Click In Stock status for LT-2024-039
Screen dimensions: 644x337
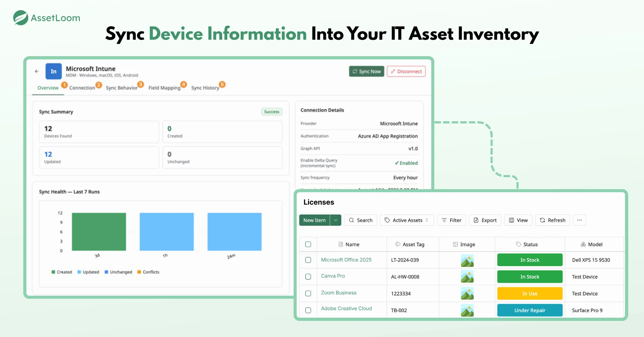pyautogui.click(x=530, y=260)
